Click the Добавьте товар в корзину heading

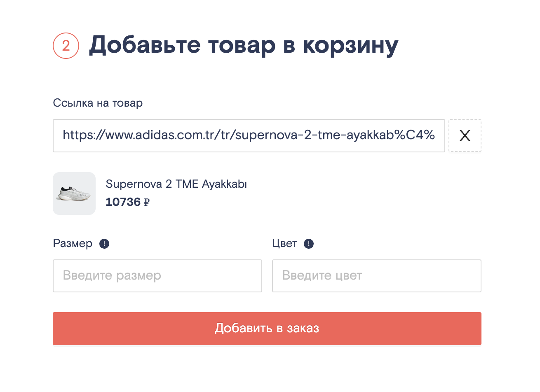(x=244, y=45)
